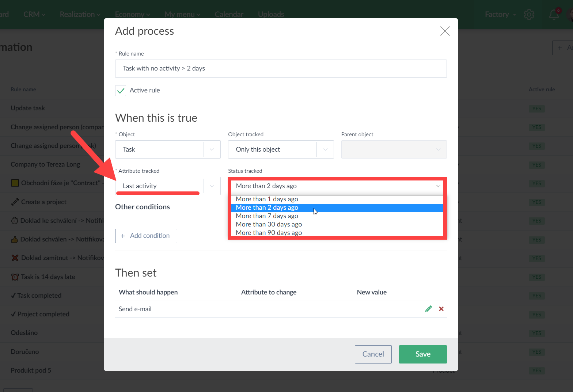Image resolution: width=573 pixels, height=392 pixels.
Task: Click the Rule name input field
Action: click(281, 69)
